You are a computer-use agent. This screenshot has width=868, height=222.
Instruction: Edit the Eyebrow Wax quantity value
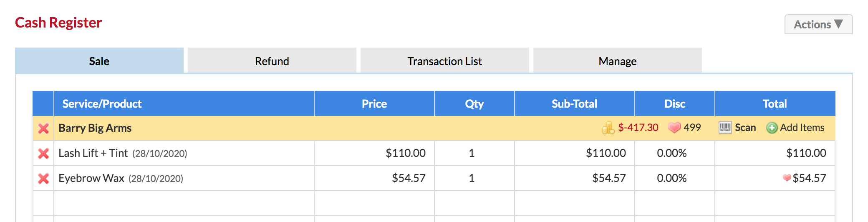(x=472, y=178)
